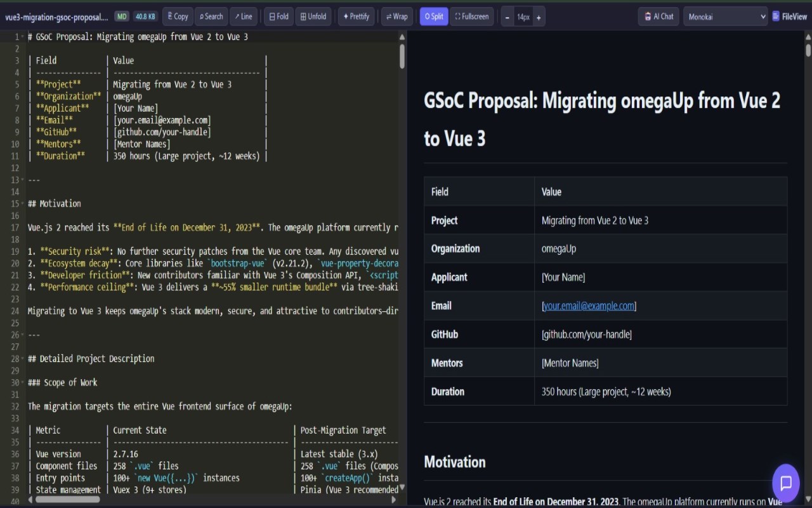This screenshot has height=508, width=812.
Task: Click '**Organization**' in the editor table
Action: pyautogui.click(x=69, y=97)
